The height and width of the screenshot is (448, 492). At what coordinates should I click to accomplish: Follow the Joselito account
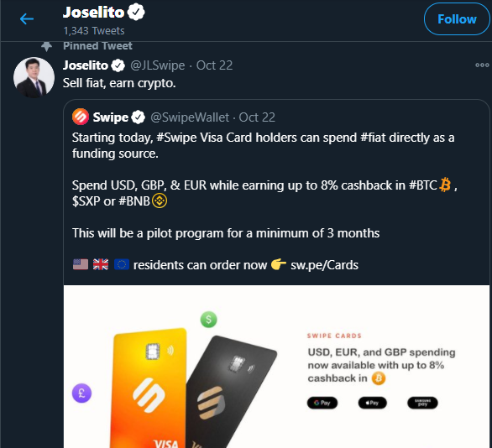tap(457, 19)
